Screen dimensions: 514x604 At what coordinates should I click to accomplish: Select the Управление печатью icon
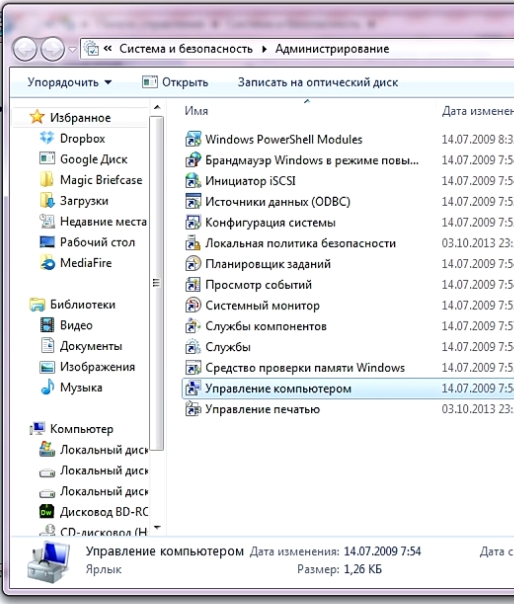point(193,409)
